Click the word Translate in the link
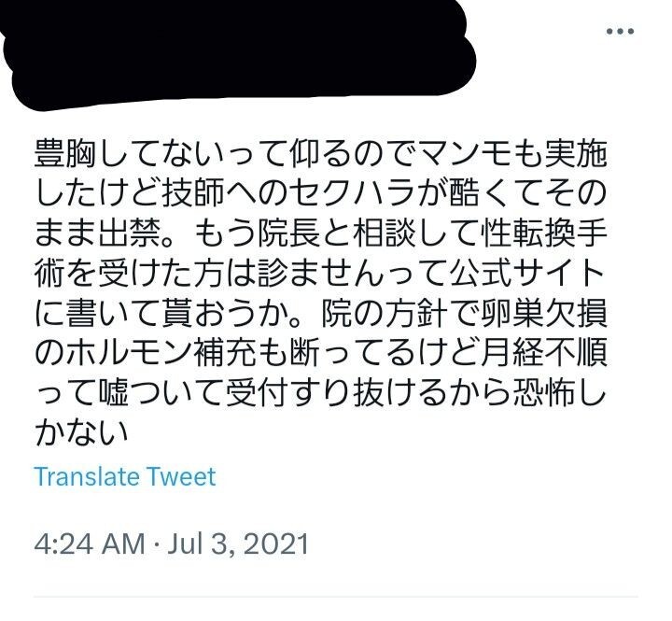The width and height of the screenshot is (672, 621). point(87,477)
